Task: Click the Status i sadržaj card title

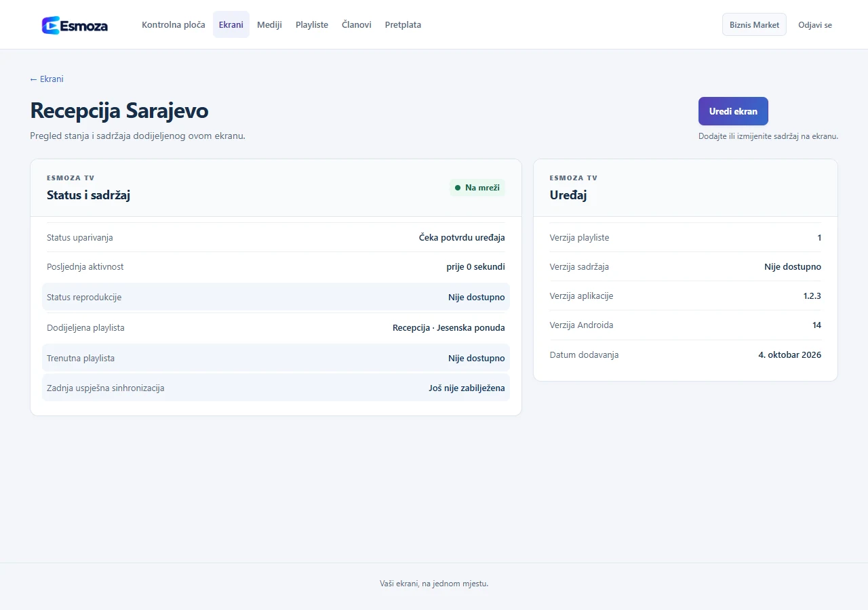Action: tap(88, 195)
